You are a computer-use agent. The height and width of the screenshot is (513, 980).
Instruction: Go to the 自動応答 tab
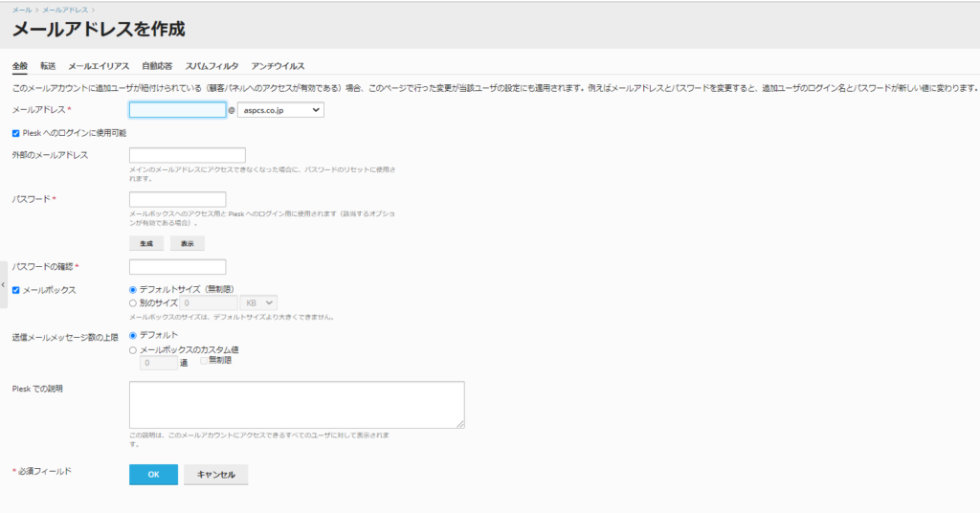157,66
